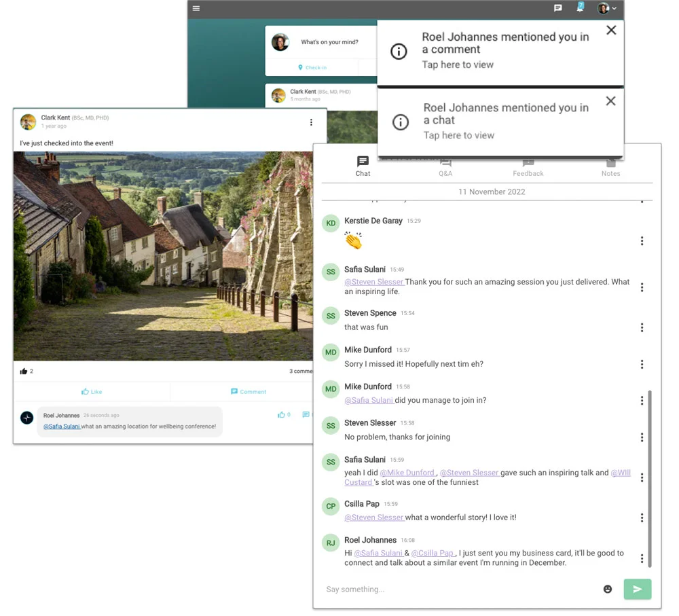Open options menu on Clark Kent's post

point(311,122)
